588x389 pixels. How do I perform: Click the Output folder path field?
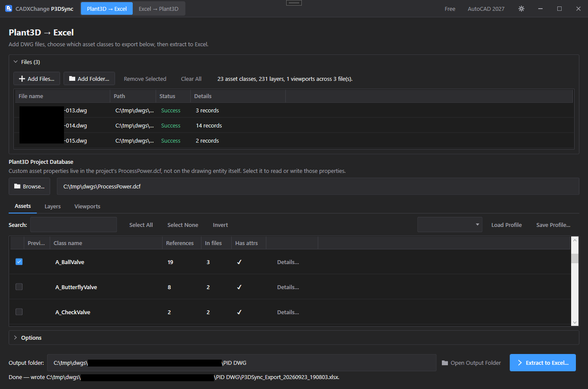point(242,363)
